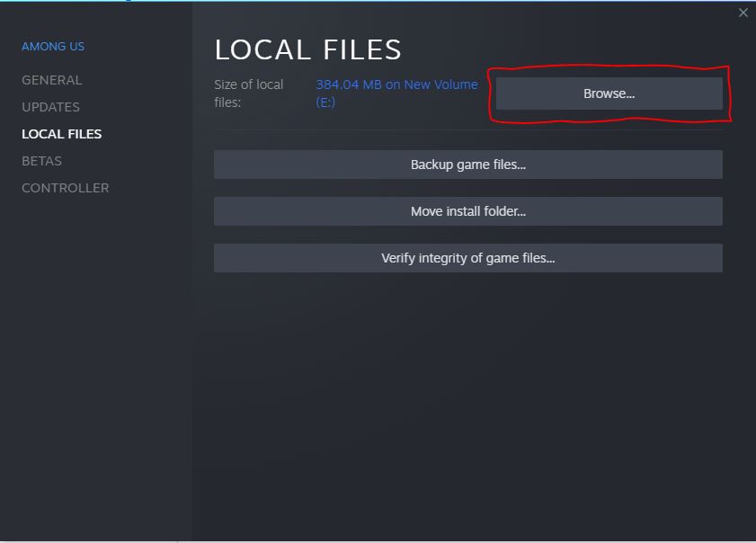Open the BETAS section
The width and height of the screenshot is (756, 543).
[41, 161]
